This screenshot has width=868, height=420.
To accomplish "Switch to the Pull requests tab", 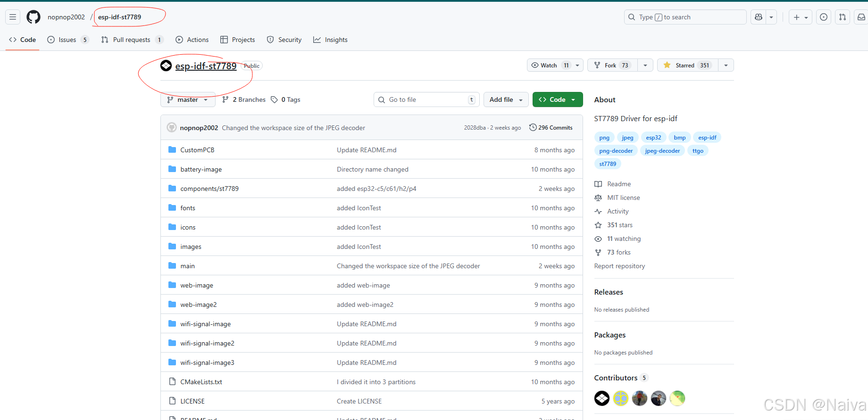I will (x=132, y=40).
